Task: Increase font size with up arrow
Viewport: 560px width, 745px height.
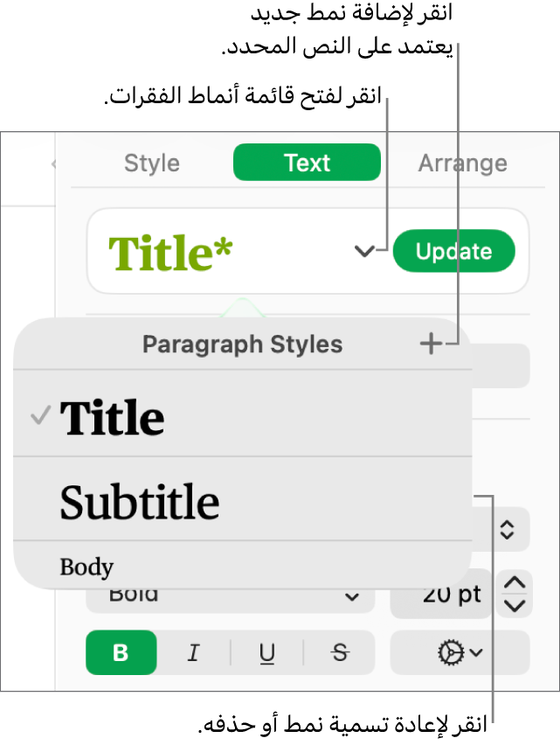Action: (x=515, y=583)
